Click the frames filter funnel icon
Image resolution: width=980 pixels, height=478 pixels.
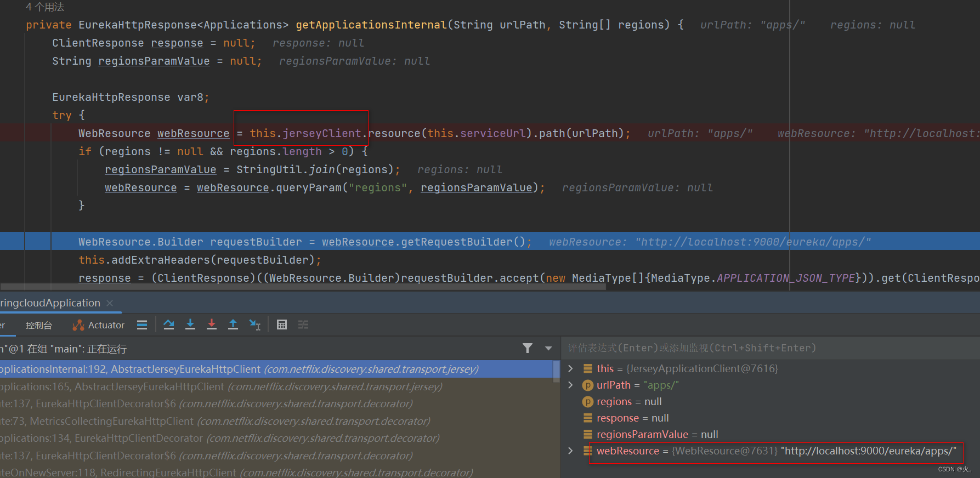(528, 348)
